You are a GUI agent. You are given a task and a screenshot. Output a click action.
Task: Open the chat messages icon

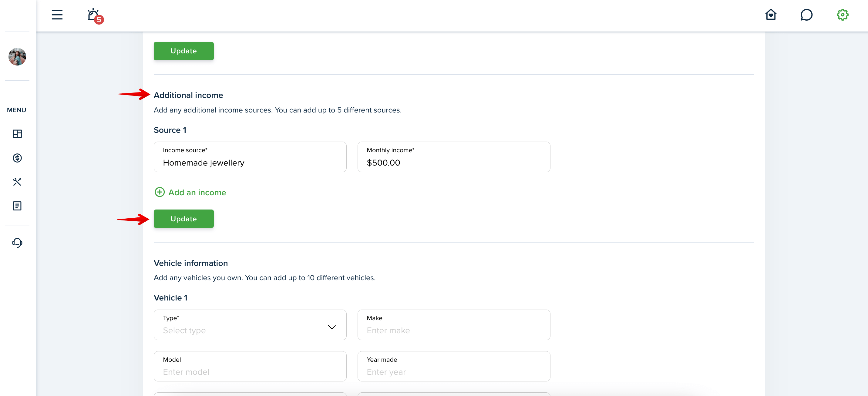click(x=806, y=15)
